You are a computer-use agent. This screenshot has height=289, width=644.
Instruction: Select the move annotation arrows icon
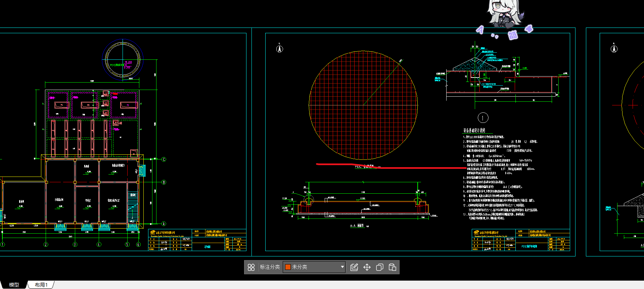[367, 267]
